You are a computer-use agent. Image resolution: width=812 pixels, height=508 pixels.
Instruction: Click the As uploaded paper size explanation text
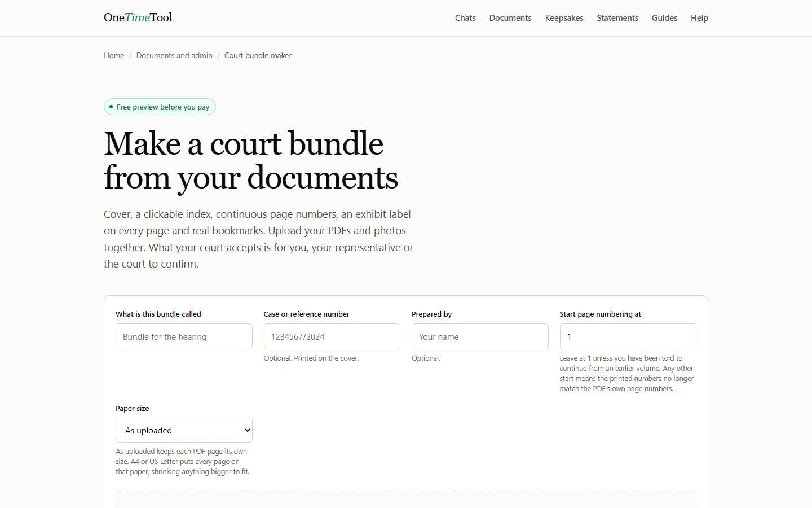(183, 461)
